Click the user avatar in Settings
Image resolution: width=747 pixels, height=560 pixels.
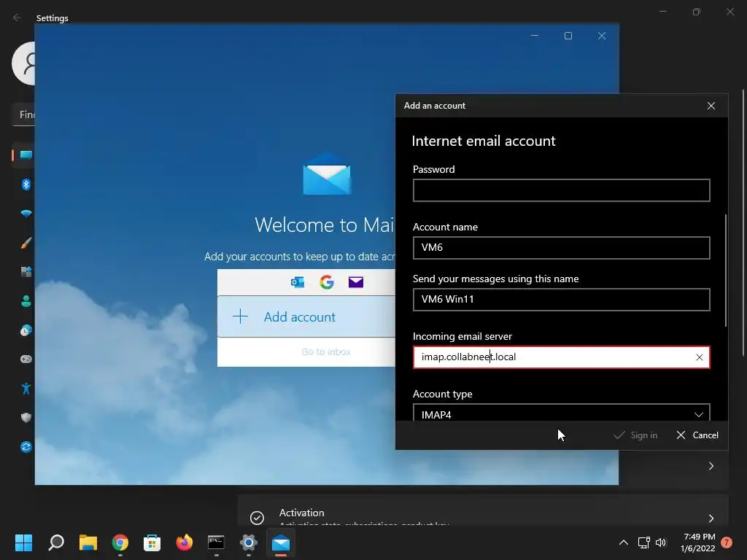(x=23, y=63)
